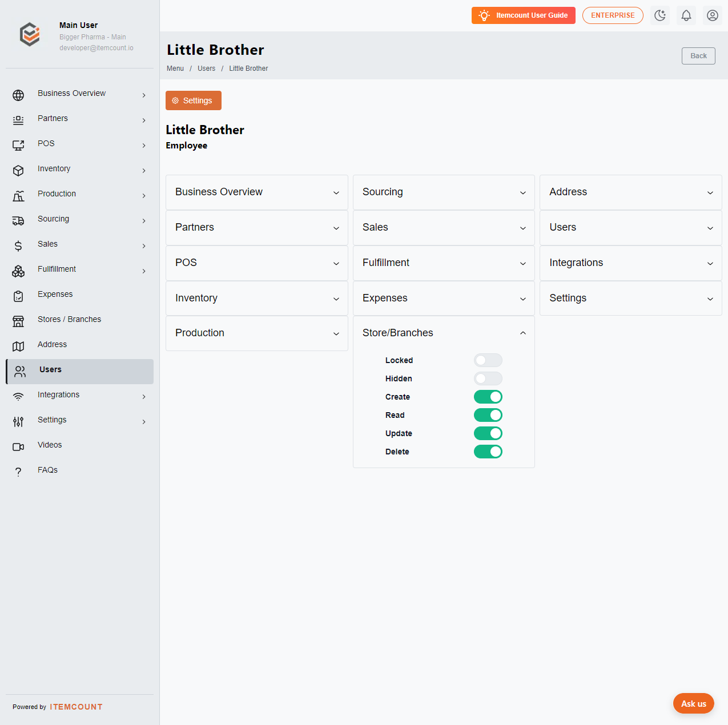This screenshot has height=725, width=728.
Task: Click the POS monitor icon
Action: pyautogui.click(x=18, y=146)
